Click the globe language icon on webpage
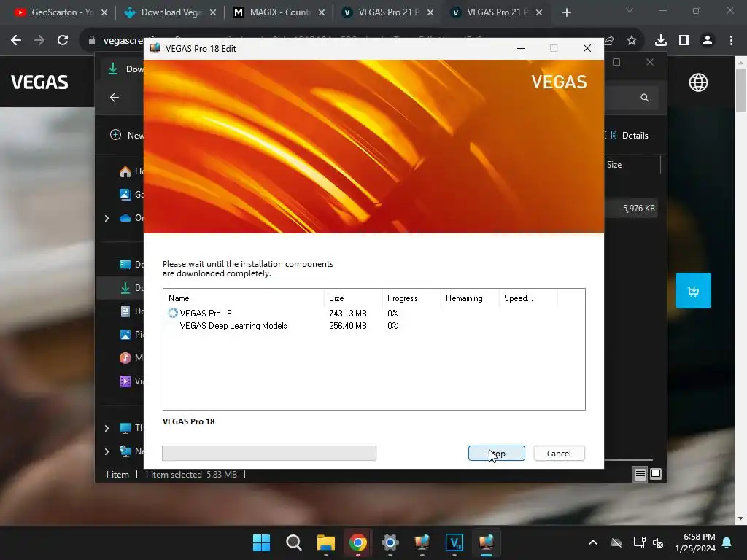747x560 pixels. pos(698,82)
